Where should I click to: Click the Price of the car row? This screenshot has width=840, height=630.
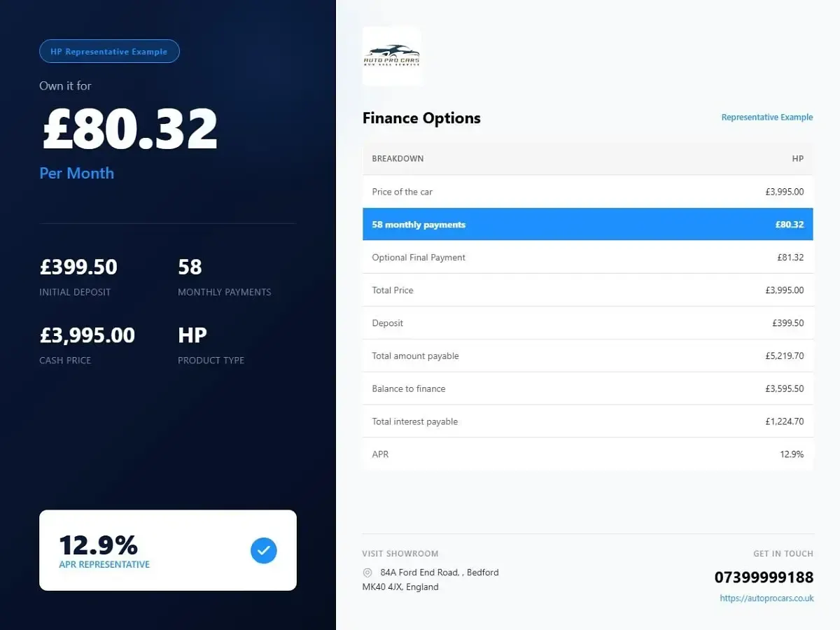tap(588, 192)
